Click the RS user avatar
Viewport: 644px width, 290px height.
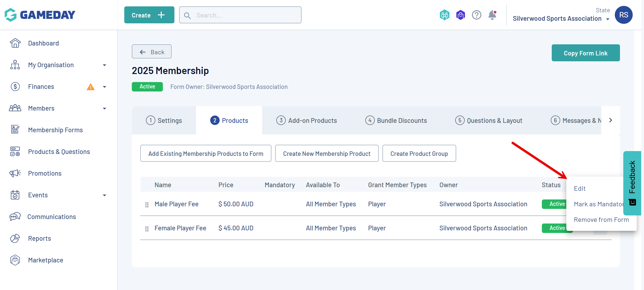623,15
